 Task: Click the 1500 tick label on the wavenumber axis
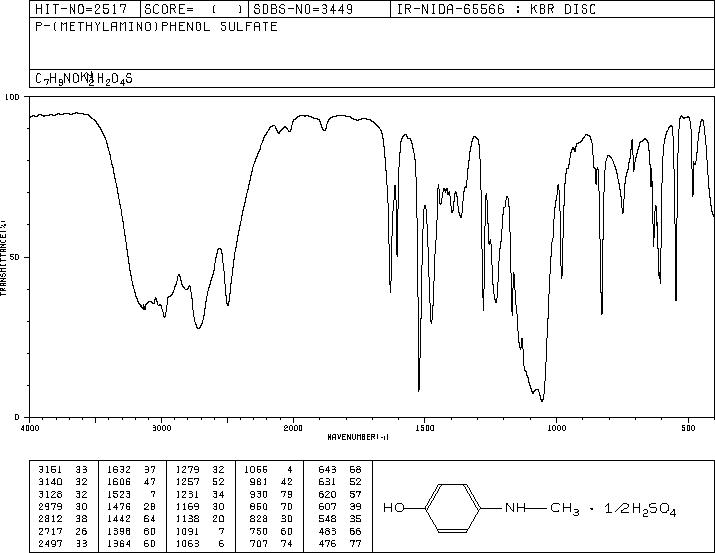coord(425,428)
